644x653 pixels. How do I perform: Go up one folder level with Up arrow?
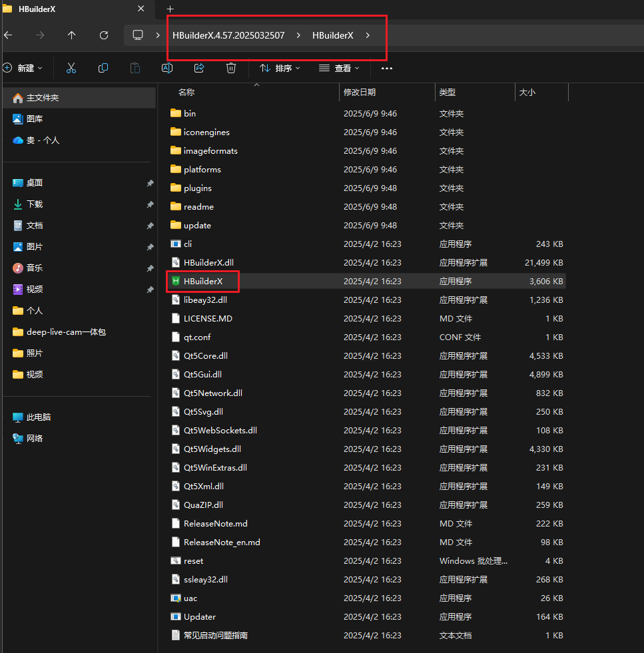point(72,35)
